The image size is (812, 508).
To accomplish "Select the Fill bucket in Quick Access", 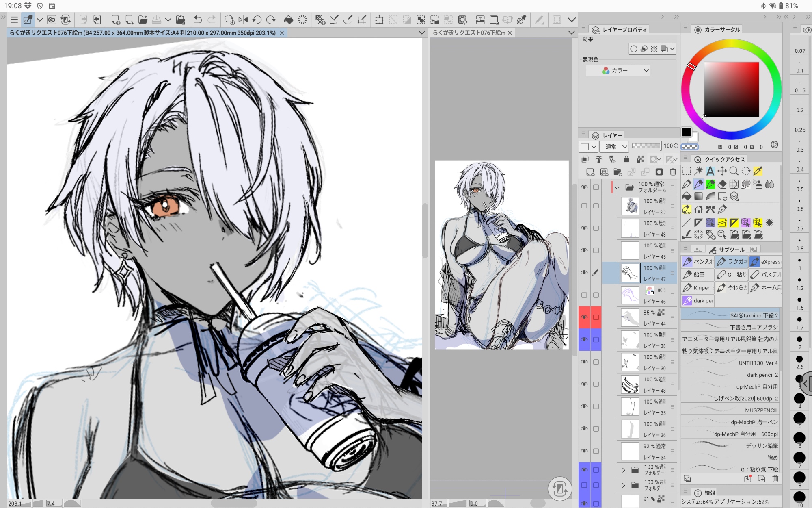I will [x=687, y=196].
